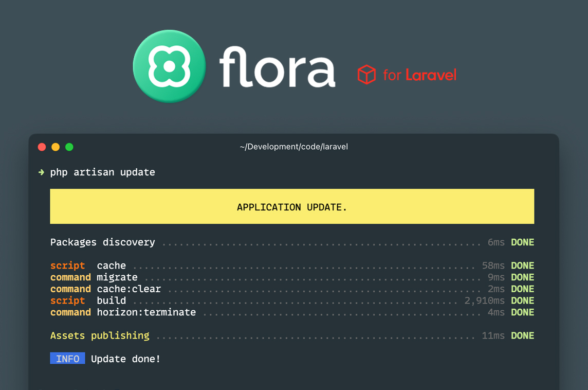The width and height of the screenshot is (588, 390).
Task: Click DONE on the cache:clear row
Action: [523, 289]
